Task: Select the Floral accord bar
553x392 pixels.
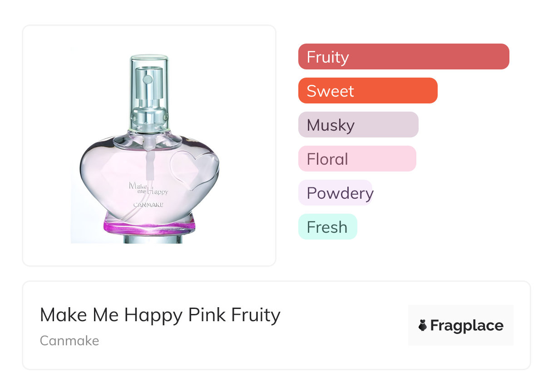Action: pos(357,159)
